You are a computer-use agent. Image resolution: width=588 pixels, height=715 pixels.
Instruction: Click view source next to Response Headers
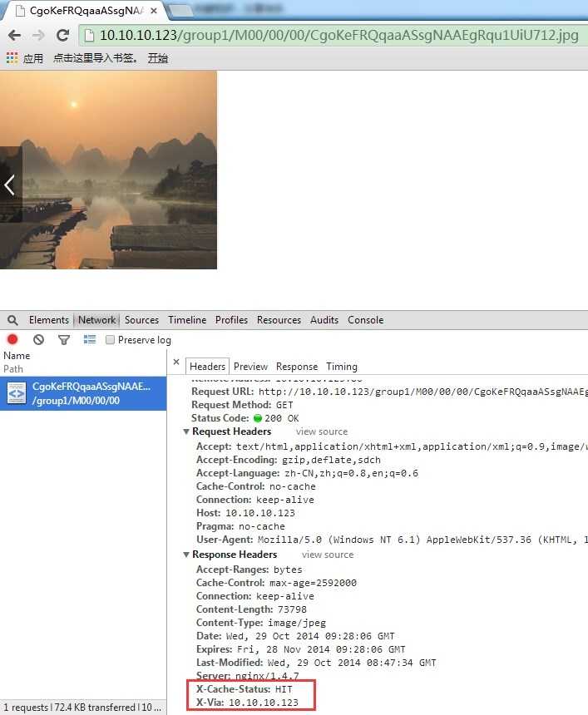tap(328, 555)
